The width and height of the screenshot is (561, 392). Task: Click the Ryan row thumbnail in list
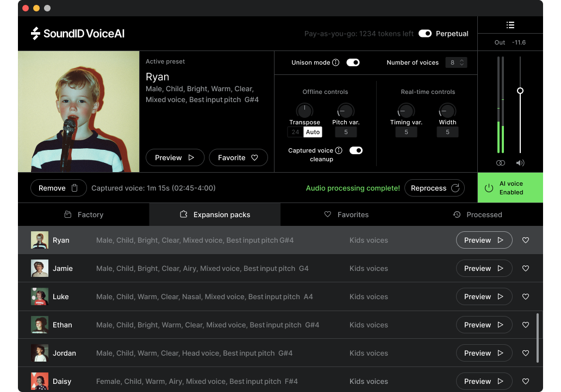[39, 240]
